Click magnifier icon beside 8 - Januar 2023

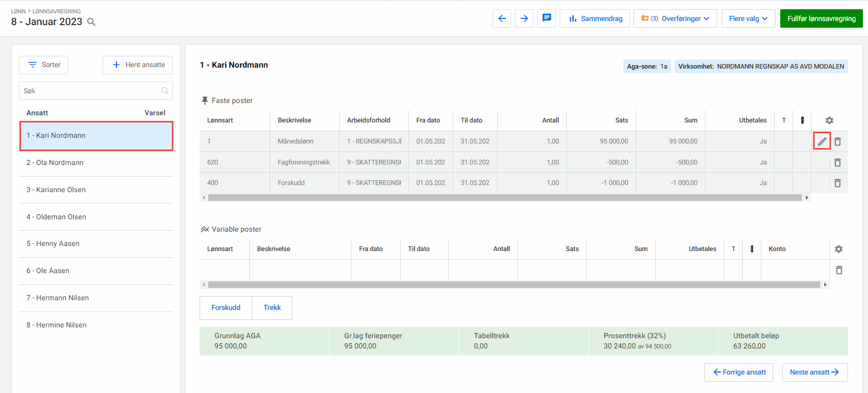(x=91, y=22)
